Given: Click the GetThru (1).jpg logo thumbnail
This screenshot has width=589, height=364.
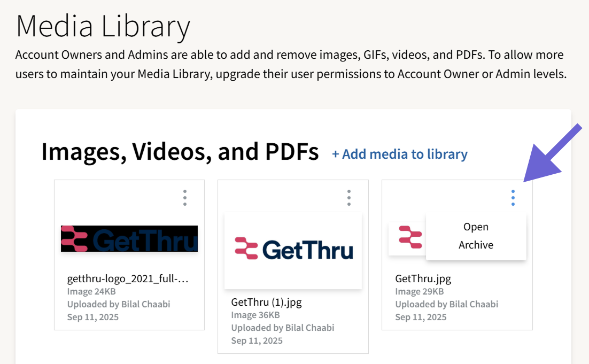Looking at the screenshot, I should point(293,251).
